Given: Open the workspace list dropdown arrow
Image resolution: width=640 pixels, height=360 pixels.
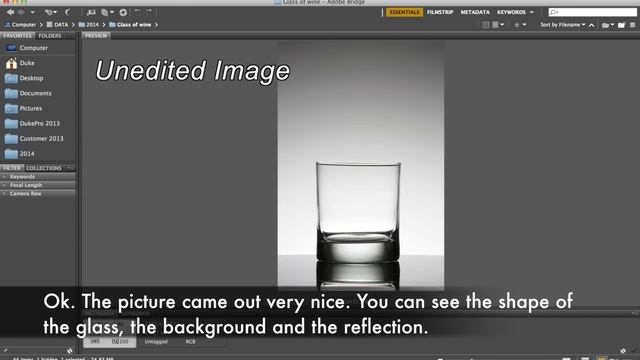Looking at the screenshot, I should [x=532, y=12].
